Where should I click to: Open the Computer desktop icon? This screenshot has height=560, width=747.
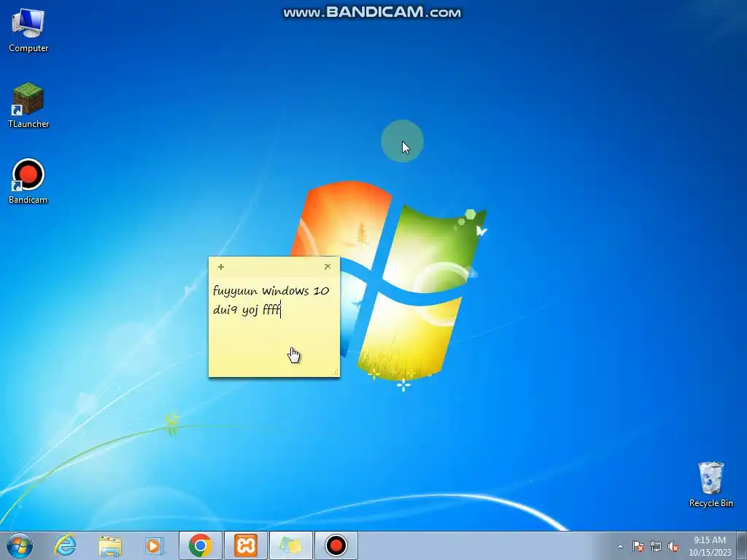coord(28,31)
